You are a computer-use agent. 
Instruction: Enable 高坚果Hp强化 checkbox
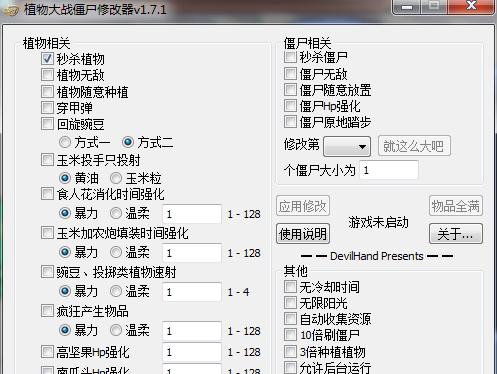point(47,351)
